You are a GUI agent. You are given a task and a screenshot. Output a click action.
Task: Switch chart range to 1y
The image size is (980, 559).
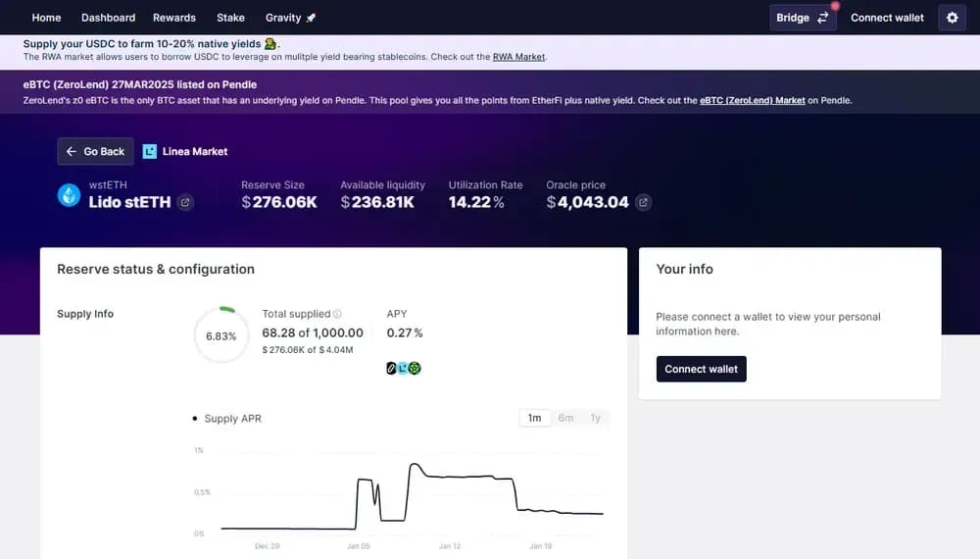tap(595, 418)
